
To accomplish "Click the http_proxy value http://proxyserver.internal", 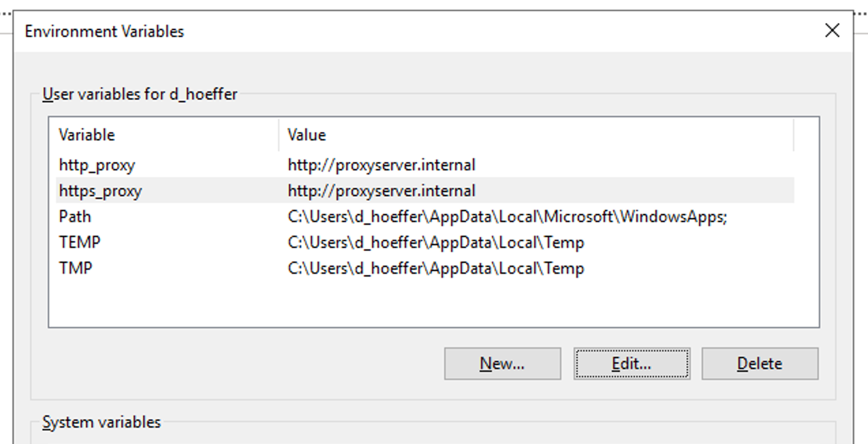I will coord(382,165).
